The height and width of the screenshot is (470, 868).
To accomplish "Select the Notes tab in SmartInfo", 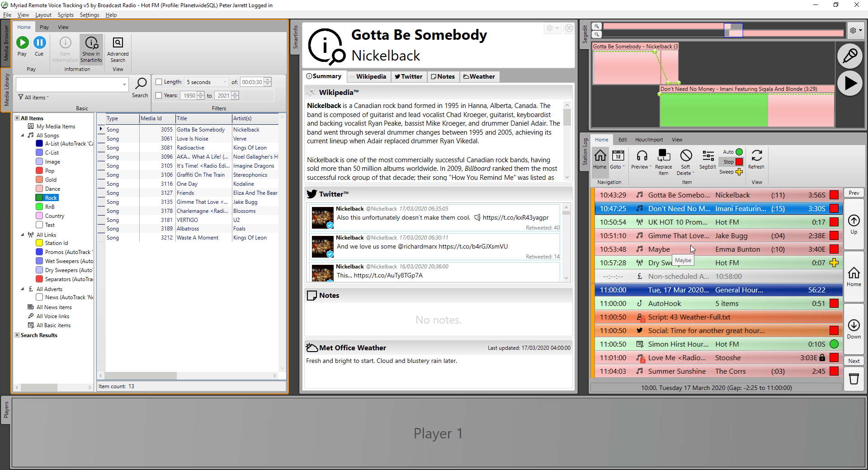I will pyautogui.click(x=443, y=76).
